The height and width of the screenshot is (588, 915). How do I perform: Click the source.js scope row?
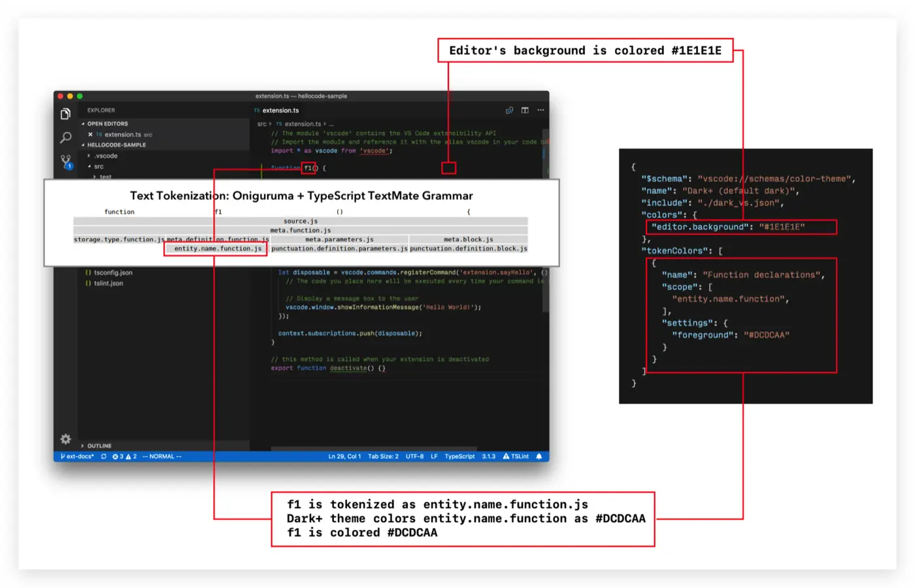pyautogui.click(x=301, y=221)
